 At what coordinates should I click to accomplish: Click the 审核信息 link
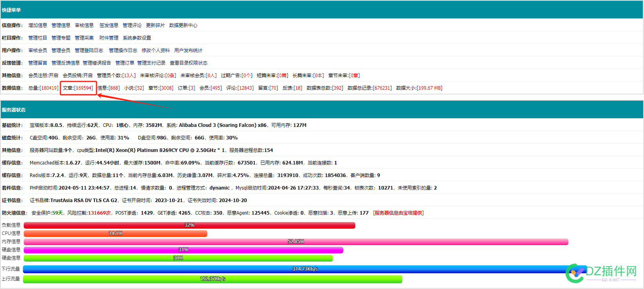[84, 25]
